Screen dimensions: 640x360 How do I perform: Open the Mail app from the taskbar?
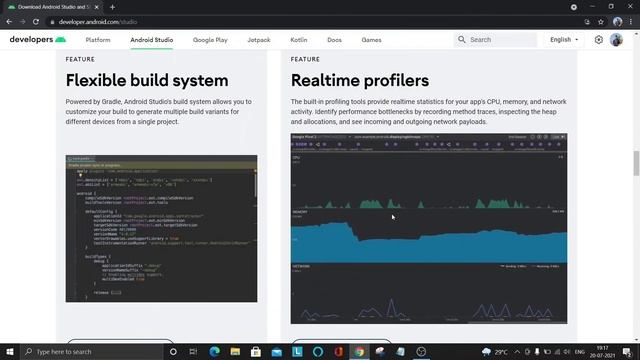(277, 351)
